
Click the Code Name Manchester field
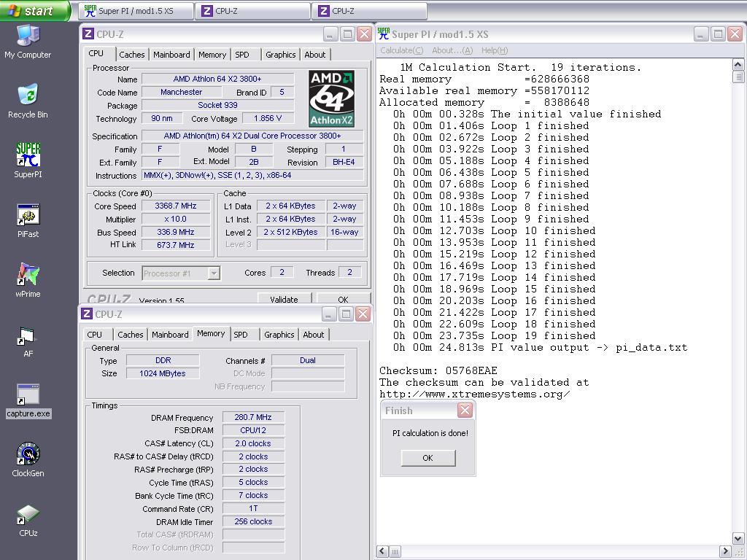181,92
